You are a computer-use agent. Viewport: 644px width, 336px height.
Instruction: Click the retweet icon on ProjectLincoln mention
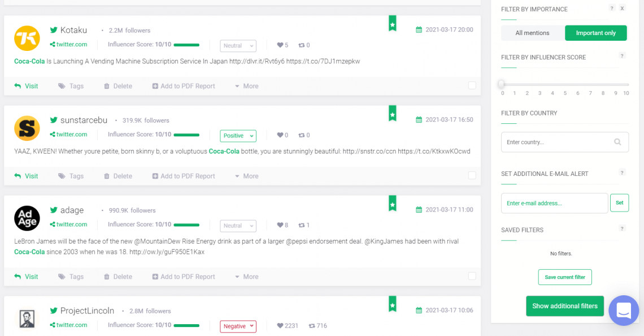312,326
